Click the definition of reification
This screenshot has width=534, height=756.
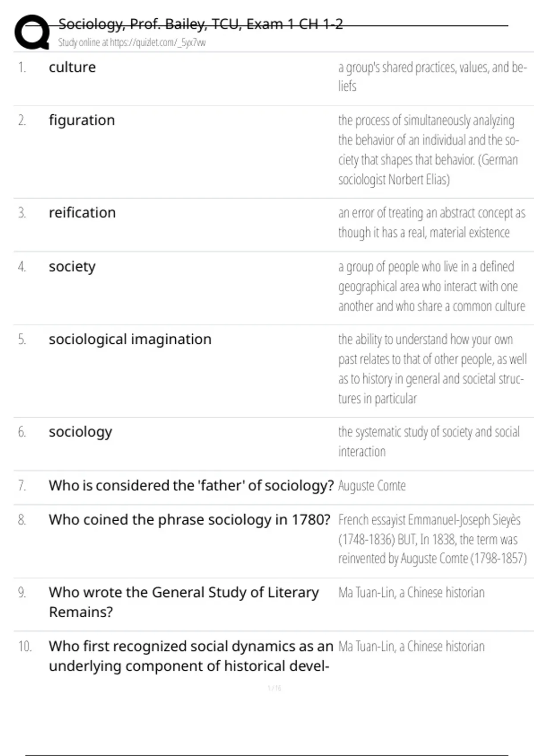click(431, 222)
